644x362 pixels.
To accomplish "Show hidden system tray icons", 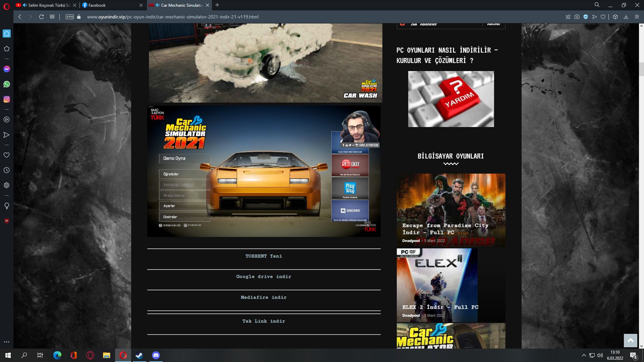I will 584,355.
